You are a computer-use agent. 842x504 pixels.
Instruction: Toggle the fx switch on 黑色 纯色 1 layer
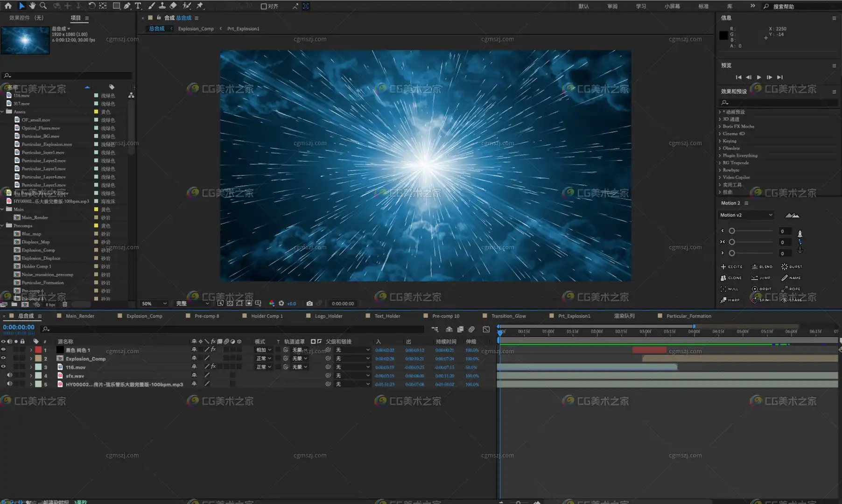[213, 350]
